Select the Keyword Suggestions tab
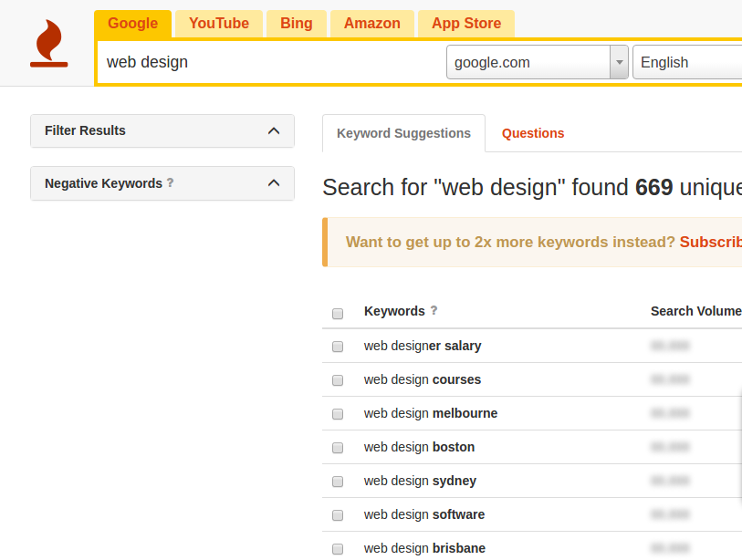The width and height of the screenshot is (742, 560). 403,133
